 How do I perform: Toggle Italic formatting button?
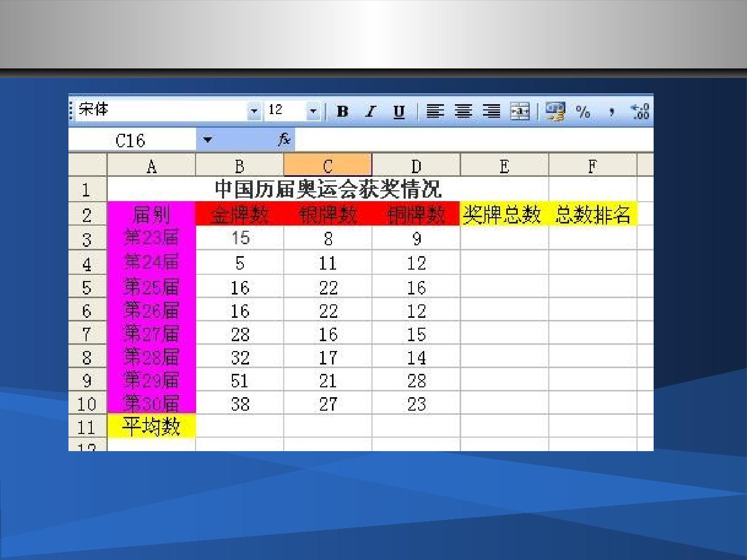pyautogui.click(x=370, y=111)
